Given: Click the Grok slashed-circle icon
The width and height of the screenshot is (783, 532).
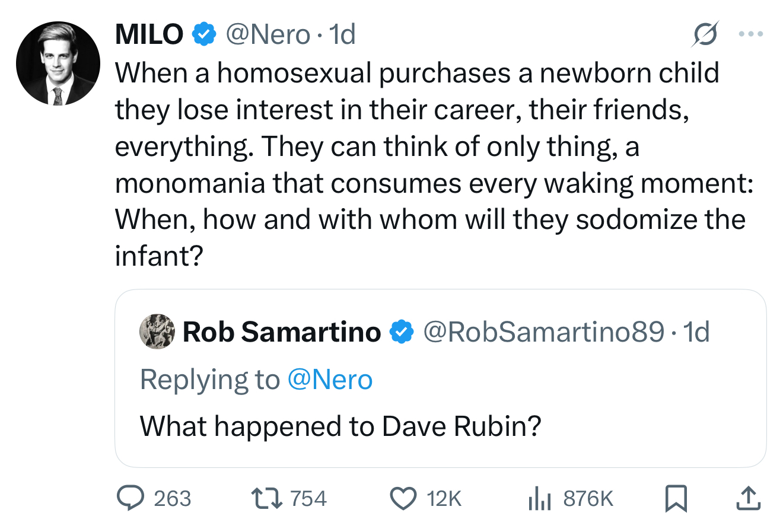Looking at the screenshot, I should tap(705, 34).
